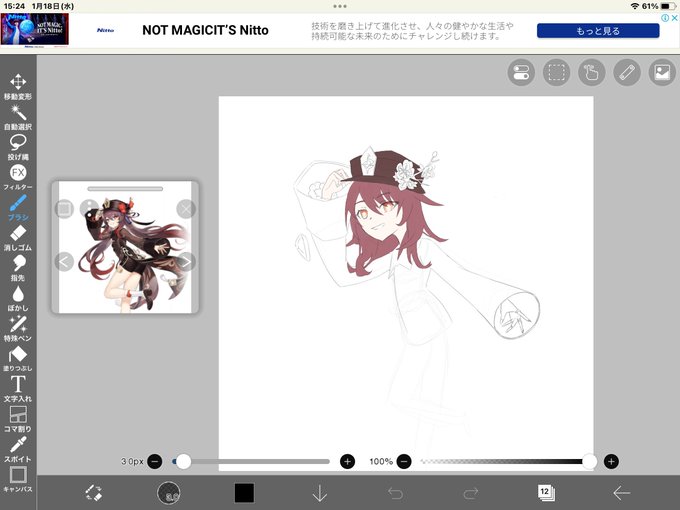Click the もっと見る ad button
The height and width of the screenshot is (510, 680).
(598, 31)
